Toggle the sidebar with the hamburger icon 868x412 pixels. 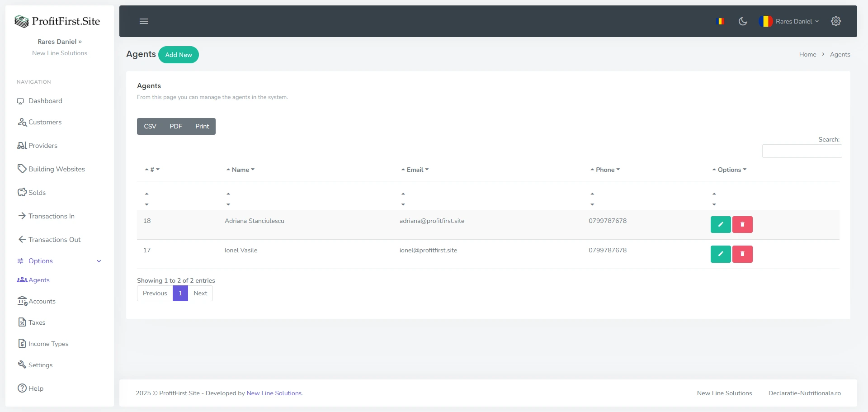[x=144, y=21]
